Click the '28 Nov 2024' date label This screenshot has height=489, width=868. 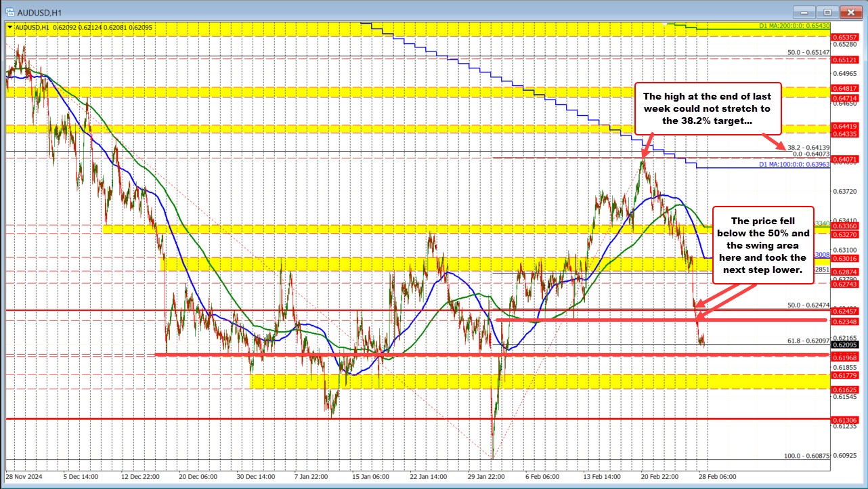[x=24, y=476]
